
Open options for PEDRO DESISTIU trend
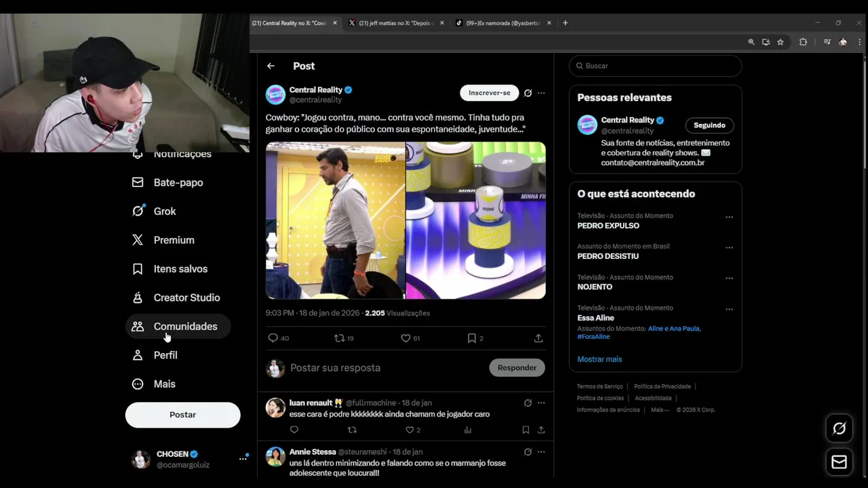pyautogui.click(x=729, y=248)
